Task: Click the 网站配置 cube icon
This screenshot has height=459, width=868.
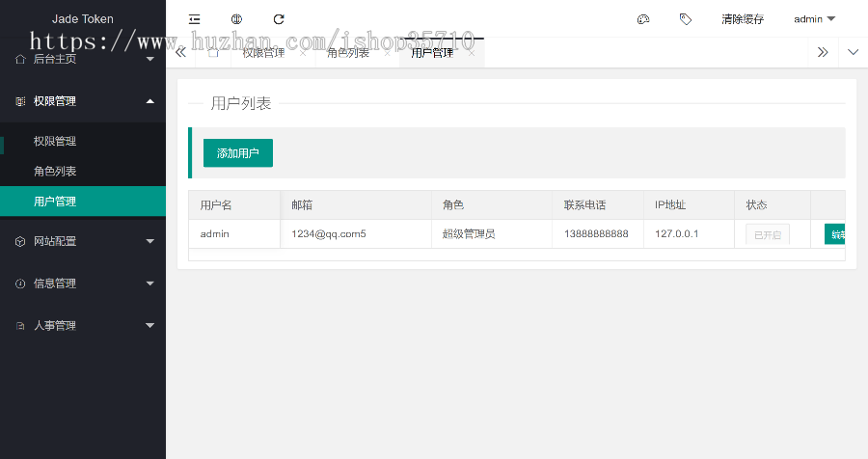Action: 20,241
